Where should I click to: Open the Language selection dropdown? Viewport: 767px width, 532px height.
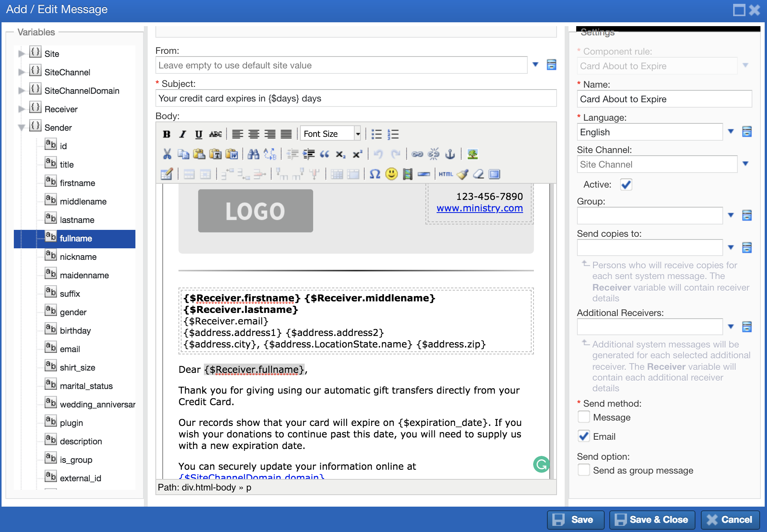[x=730, y=132]
